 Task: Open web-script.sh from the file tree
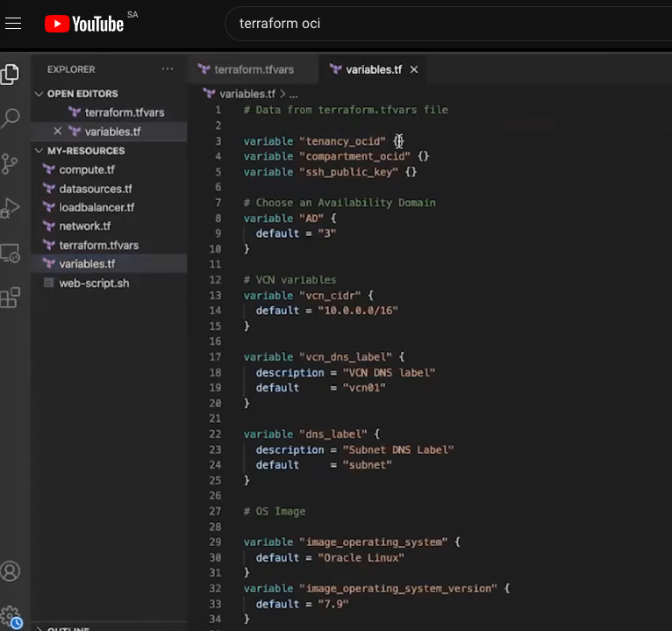tap(94, 283)
